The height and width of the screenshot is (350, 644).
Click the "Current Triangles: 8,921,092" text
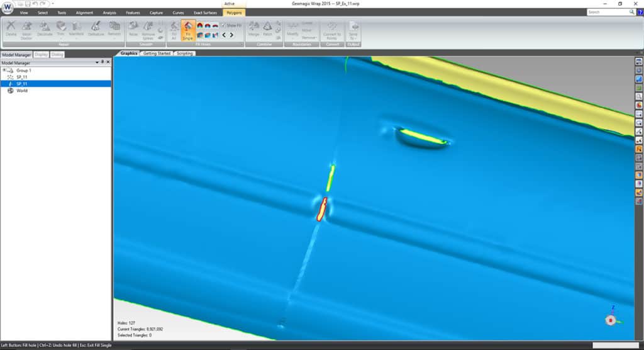coord(140,329)
